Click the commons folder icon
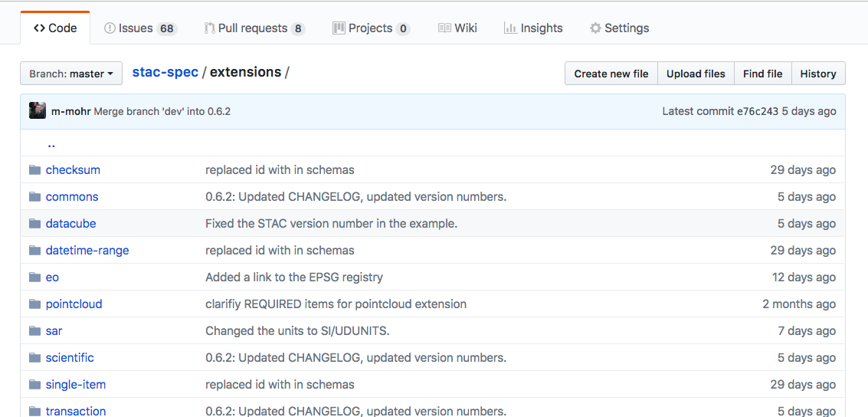The image size is (868, 417). pyautogui.click(x=35, y=196)
